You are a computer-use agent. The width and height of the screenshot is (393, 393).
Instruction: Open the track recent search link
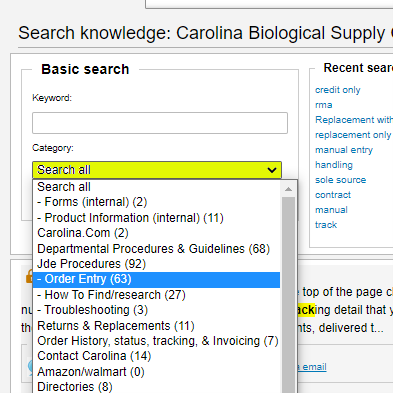[326, 225]
